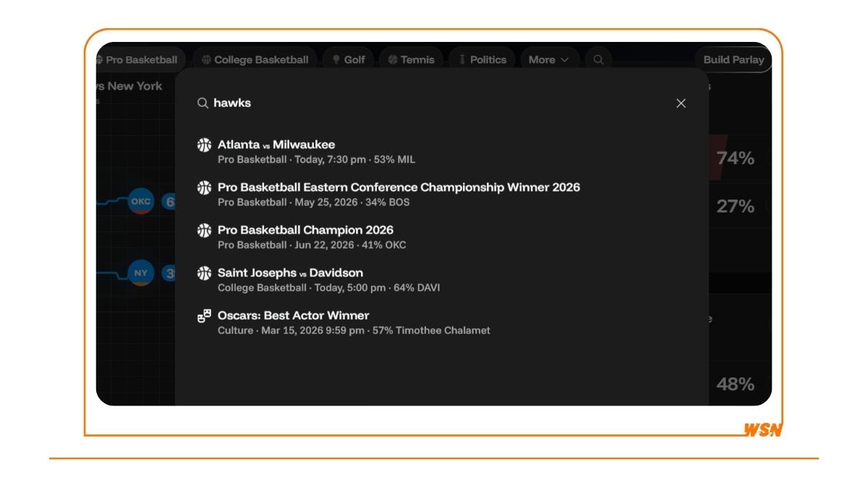Click the magnifier icon inside the search field
Image resolution: width=868 pixels, height=488 pixels.
pos(203,103)
